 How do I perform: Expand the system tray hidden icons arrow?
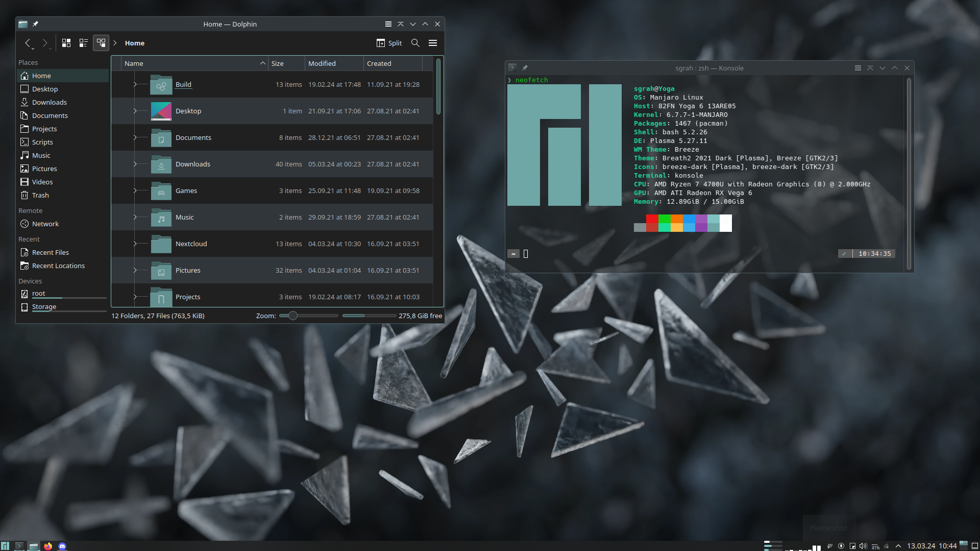pyautogui.click(x=898, y=545)
